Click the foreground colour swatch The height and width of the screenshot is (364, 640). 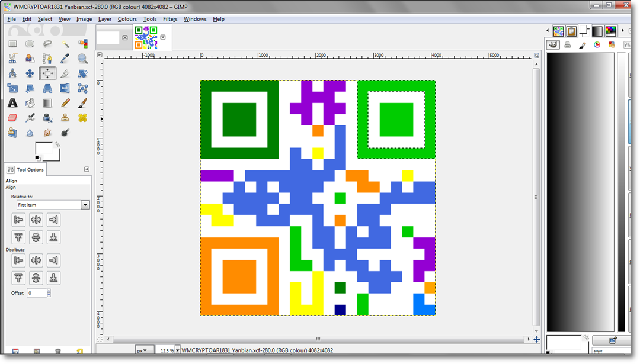tap(43, 149)
